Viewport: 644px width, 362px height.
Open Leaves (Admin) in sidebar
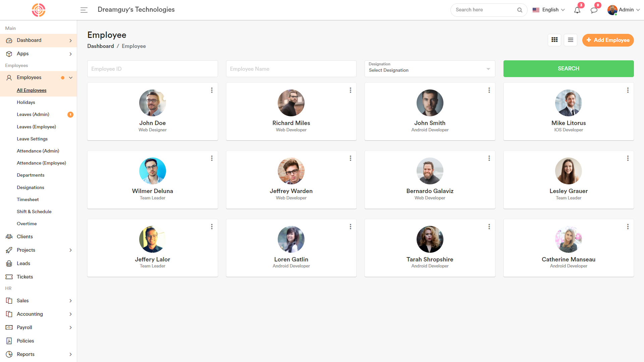pyautogui.click(x=33, y=114)
